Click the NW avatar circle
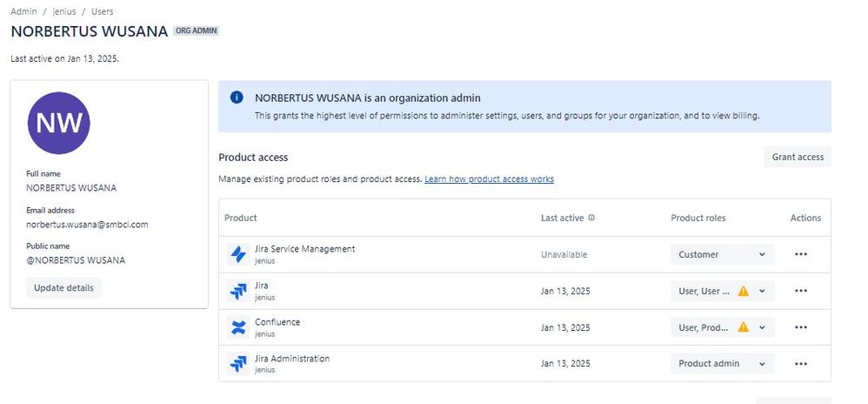868x404 pixels. (x=58, y=123)
